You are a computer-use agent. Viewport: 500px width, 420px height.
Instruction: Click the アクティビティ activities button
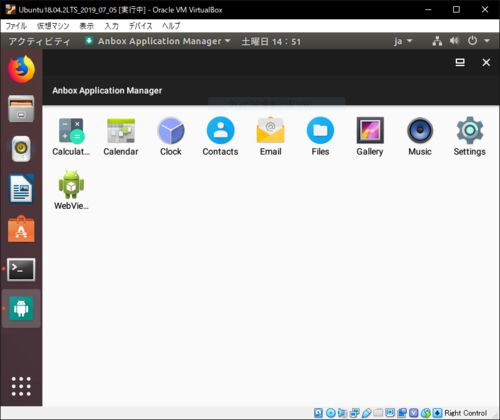(39, 42)
